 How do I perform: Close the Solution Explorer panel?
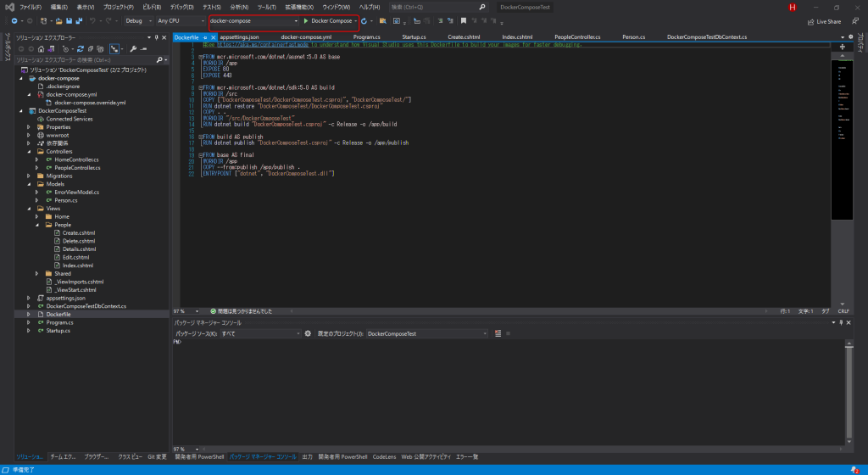click(164, 37)
